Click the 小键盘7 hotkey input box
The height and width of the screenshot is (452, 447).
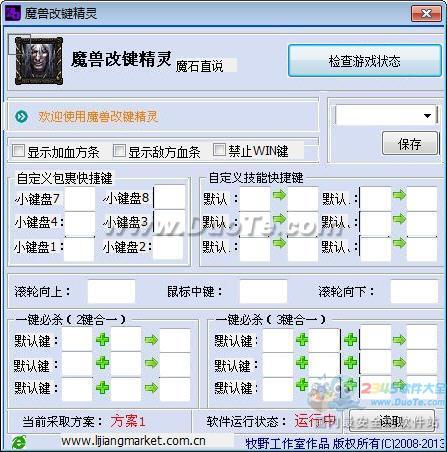pyautogui.click(x=79, y=199)
